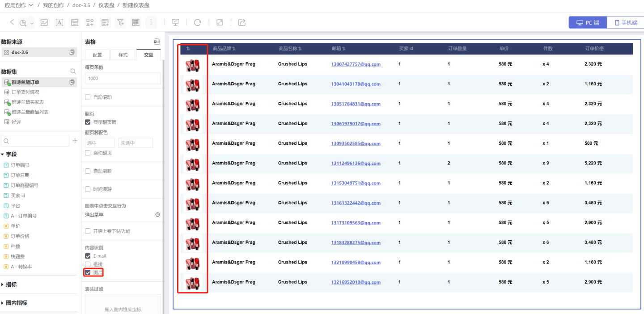Click the share/export icon in toolbar
The width and height of the screenshot is (644, 314).
click(x=242, y=22)
